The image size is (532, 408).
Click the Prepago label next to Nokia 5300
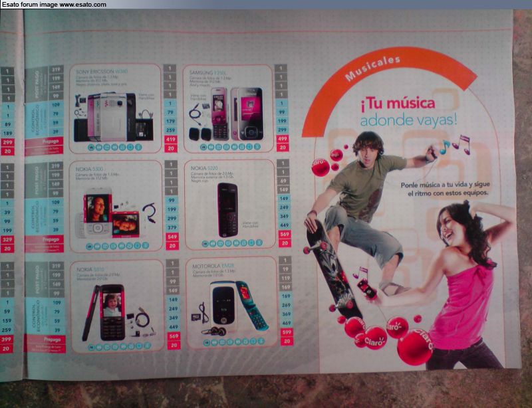(x=51, y=239)
